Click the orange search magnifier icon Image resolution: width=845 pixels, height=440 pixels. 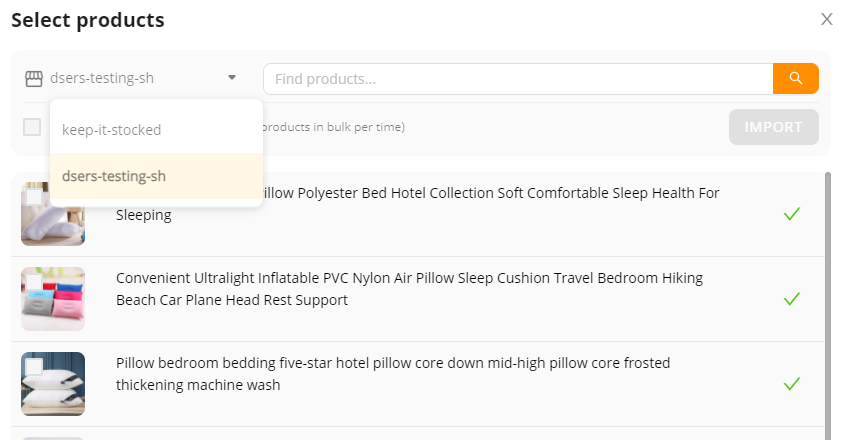[795, 79]
